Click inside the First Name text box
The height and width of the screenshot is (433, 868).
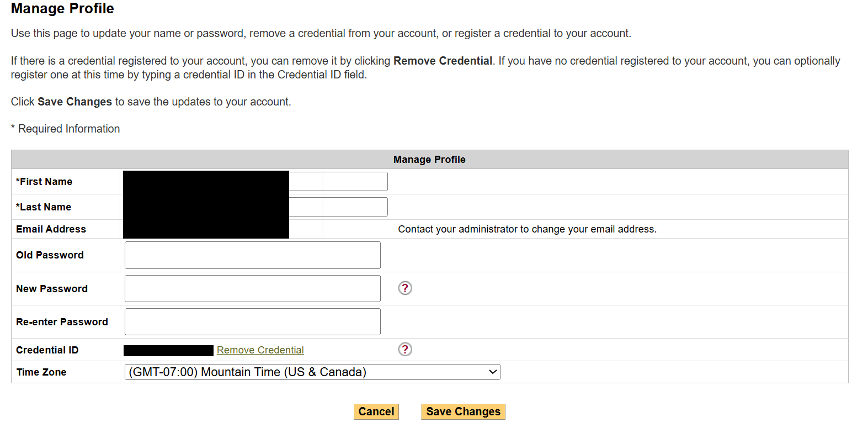point(338,182)
